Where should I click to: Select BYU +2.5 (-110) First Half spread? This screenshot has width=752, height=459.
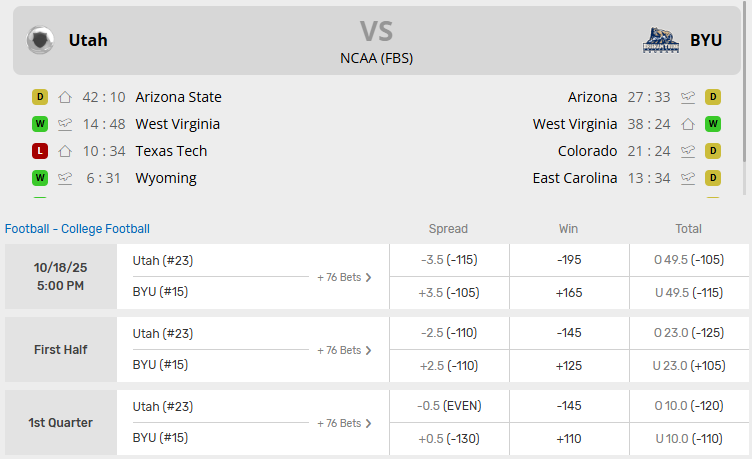pyautogui.click(x=447, y=365)
